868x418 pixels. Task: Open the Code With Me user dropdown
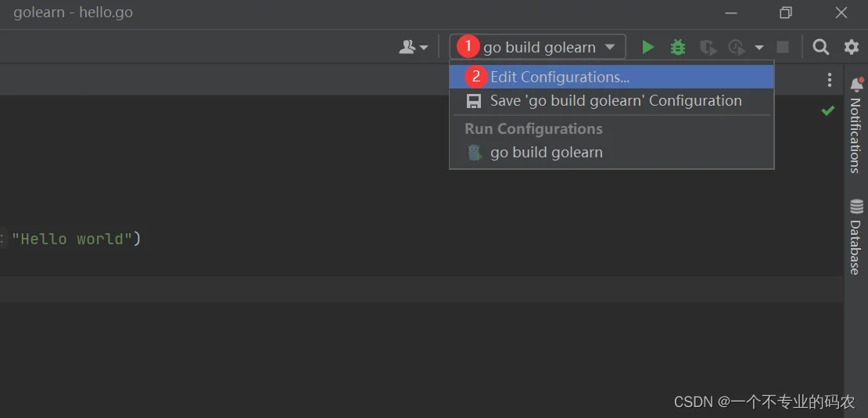[x=414, y=47]
